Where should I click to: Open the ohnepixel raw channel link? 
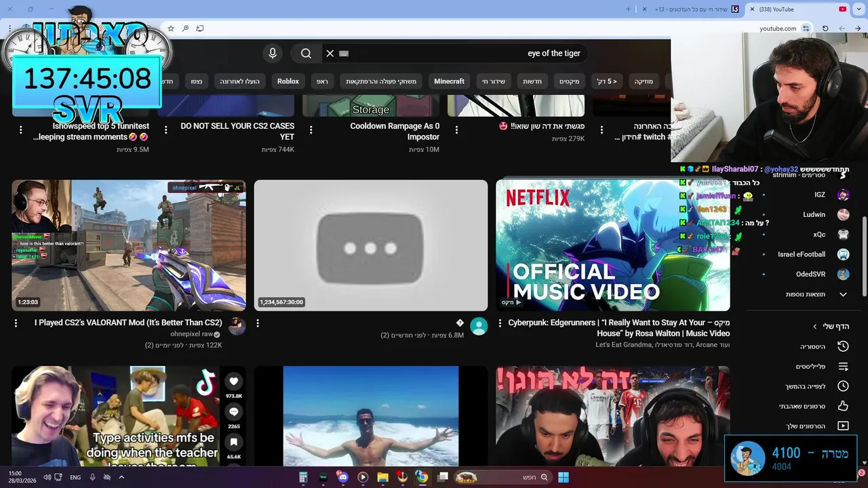(x=192, y=334)
